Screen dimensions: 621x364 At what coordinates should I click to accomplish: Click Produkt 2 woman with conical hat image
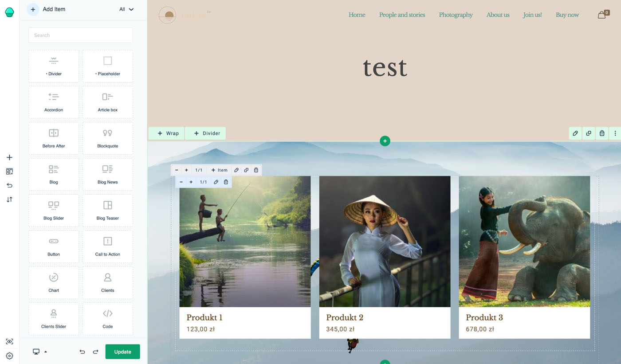pyautogui.click(x=385, y=242)
